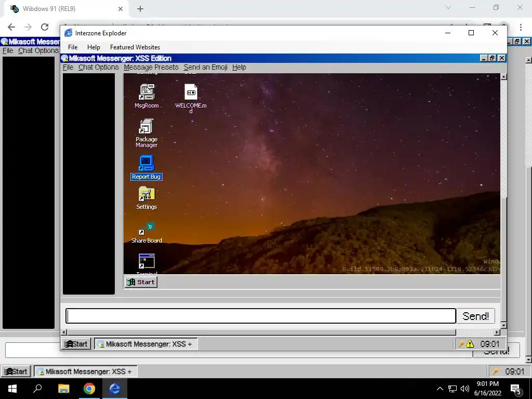Image resolution: width=532 pixels, height=399 pixels.
Task: Open Chrome from the Windows taskbar
Action: 89,389
